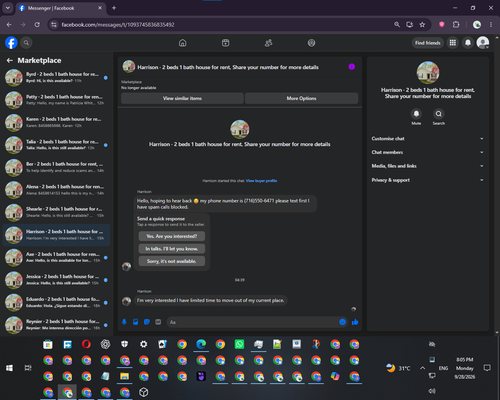
Task: Open the GIF picker icon
Action: pos(158,322)
